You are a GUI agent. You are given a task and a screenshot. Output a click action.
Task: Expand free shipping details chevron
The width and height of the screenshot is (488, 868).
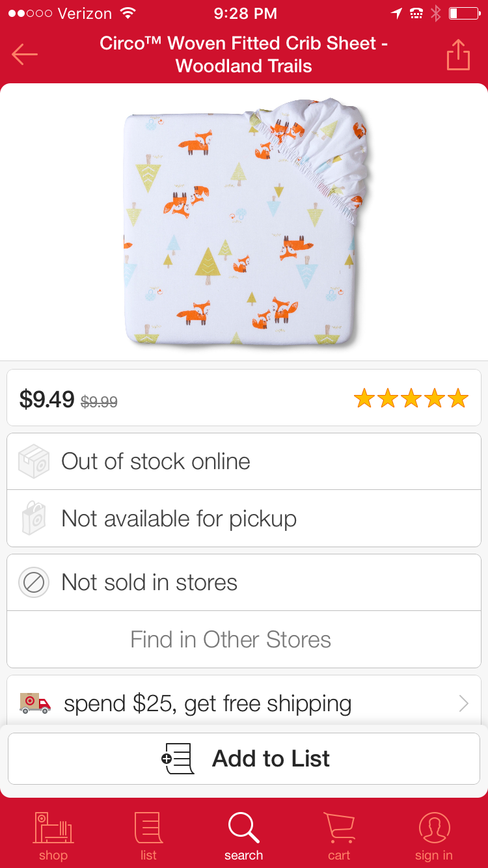pos(463,703)
